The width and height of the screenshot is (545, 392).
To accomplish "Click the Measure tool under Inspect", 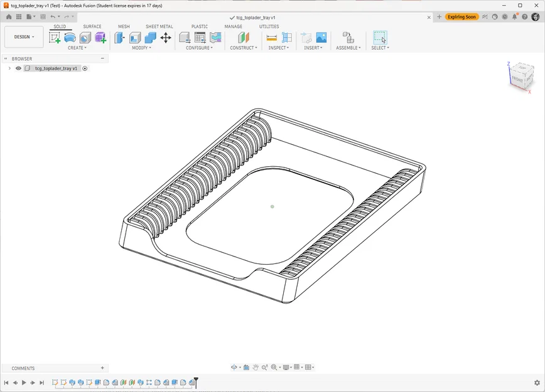I will tap(271, 38).
